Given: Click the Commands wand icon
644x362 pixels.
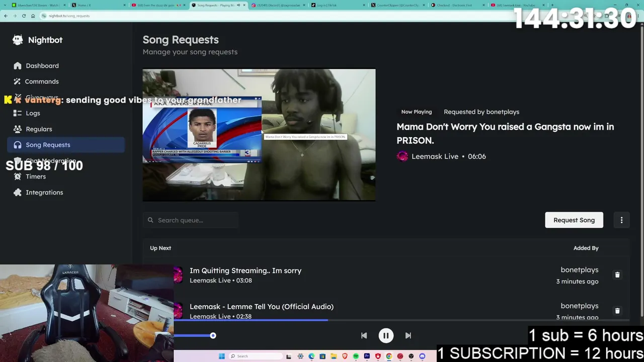Looking at the screenshot, I should (18, 81).
